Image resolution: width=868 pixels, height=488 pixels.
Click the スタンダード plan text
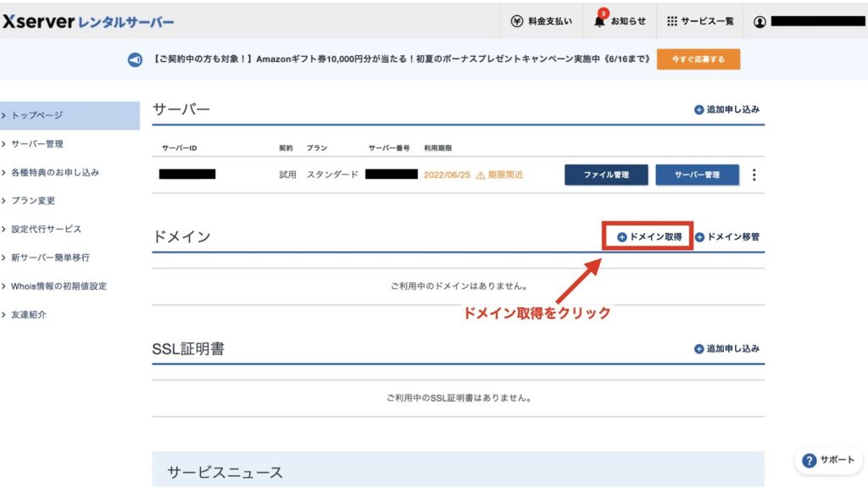coord(332,175)
